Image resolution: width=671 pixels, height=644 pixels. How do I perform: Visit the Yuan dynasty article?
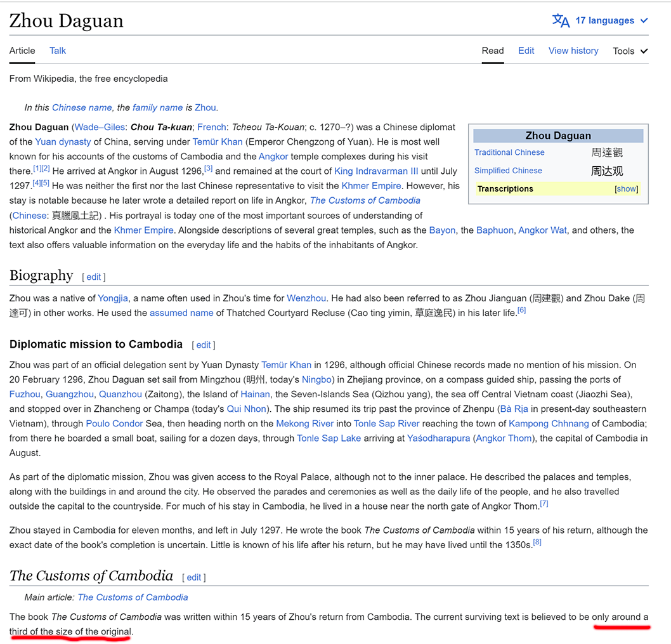[x=63, y=141]
